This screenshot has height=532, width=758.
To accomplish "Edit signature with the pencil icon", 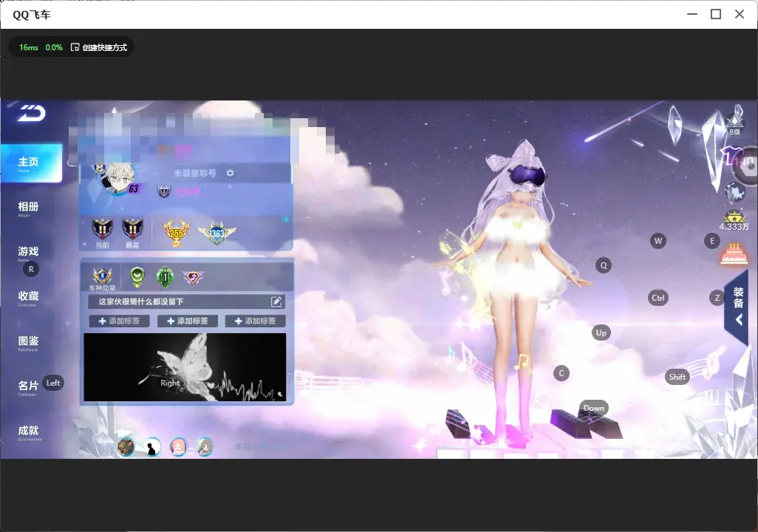I will 276,301.
